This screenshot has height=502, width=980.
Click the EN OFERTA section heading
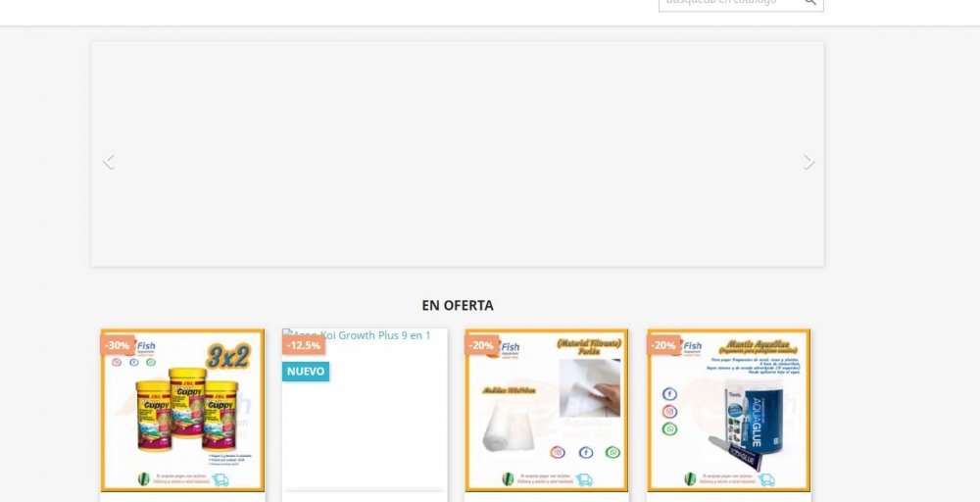pos(458,306)
